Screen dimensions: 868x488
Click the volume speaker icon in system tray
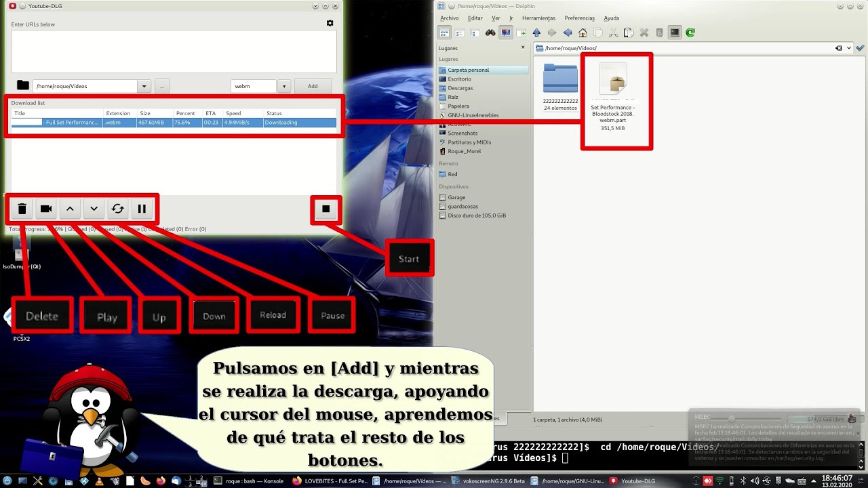tap(754, 481)
